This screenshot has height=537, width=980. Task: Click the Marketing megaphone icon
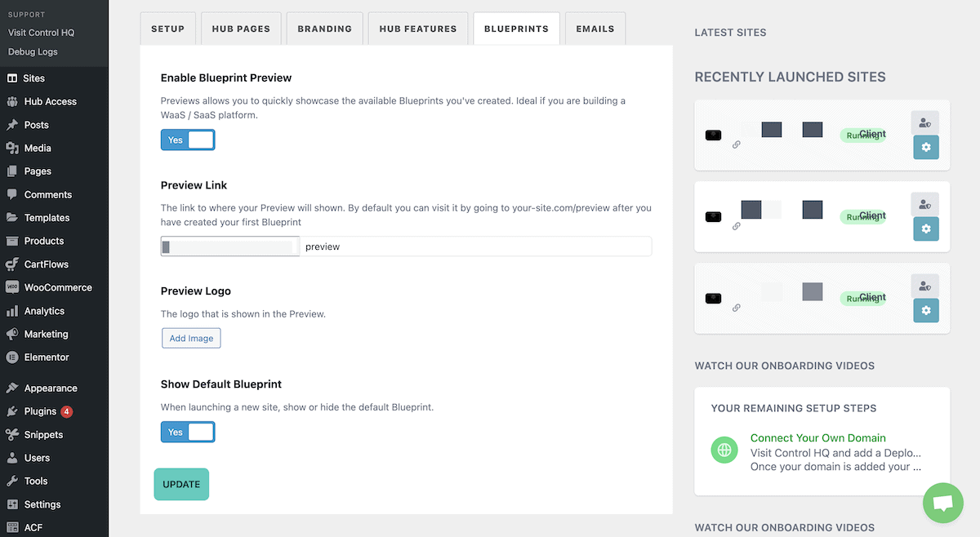tap(12, 334)
